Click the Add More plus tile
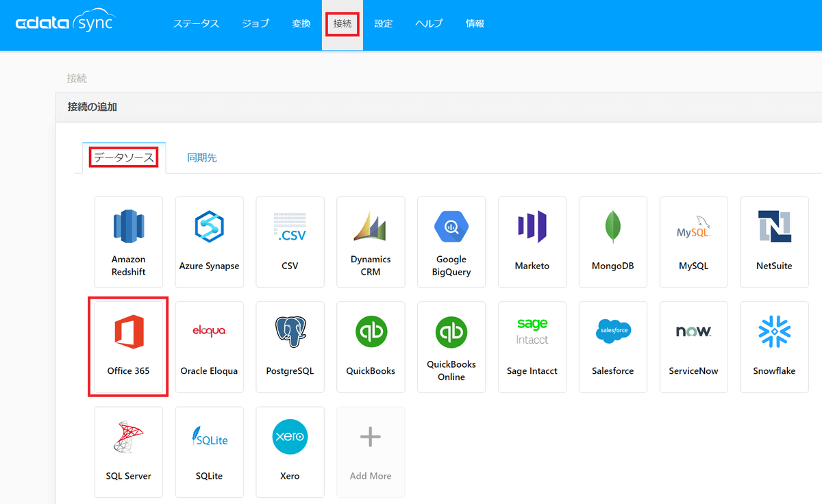The height and width of the screenshot is (504, 822). [371, 452]
